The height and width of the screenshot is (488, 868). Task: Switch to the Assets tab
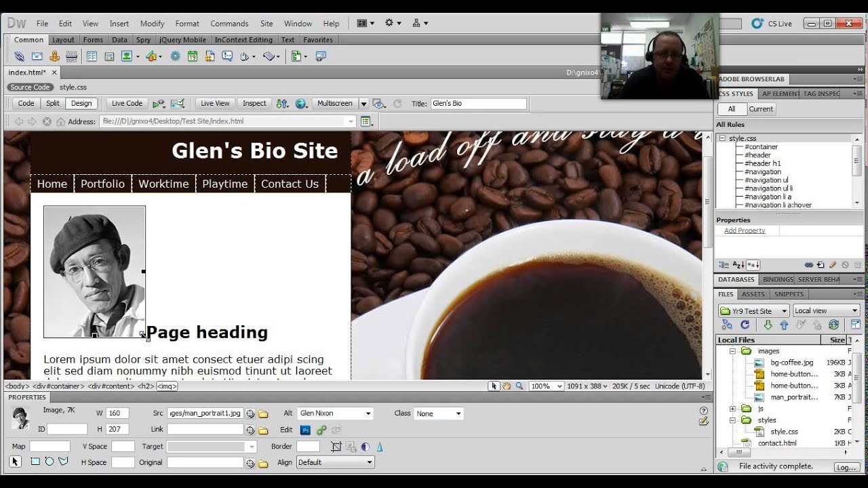point(753,294)
